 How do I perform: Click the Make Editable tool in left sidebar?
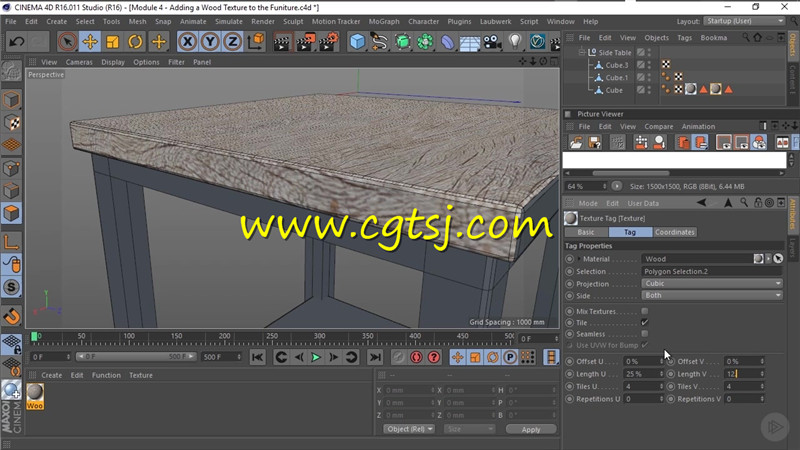[11, 71]
